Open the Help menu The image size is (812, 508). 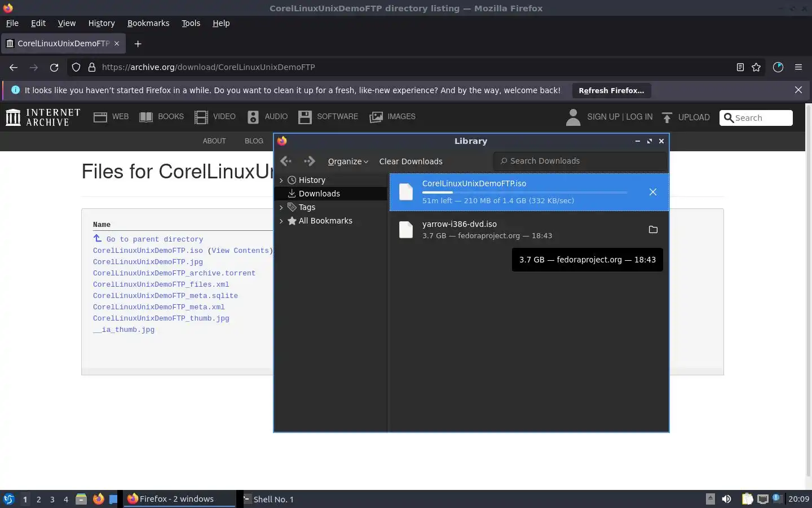(221, 23)
